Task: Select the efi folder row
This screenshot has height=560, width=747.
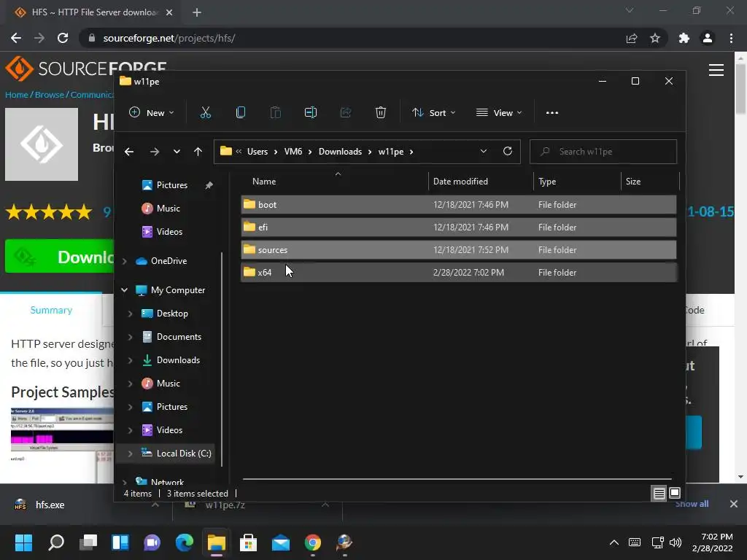Action: (459, 227)
